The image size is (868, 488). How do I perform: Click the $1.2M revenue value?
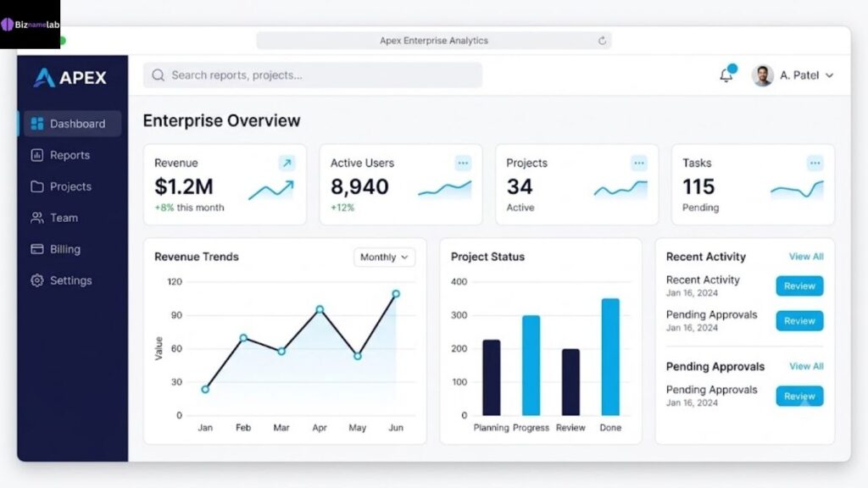pyautogui.click(x=184, y=186)
